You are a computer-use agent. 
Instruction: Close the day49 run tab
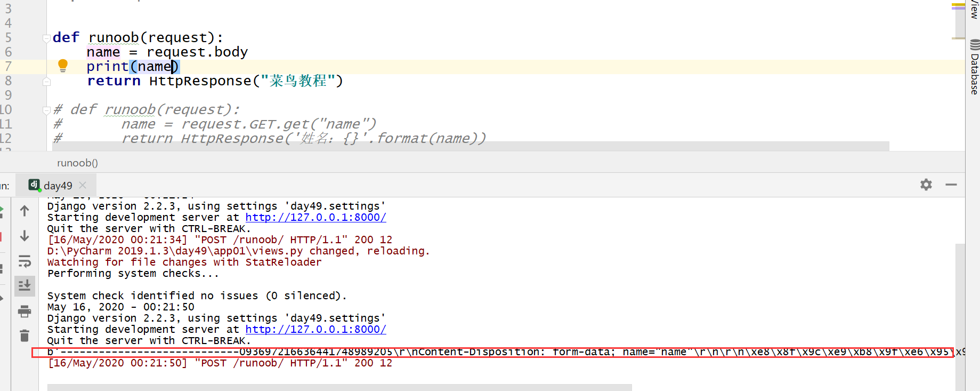pos(83,185)
